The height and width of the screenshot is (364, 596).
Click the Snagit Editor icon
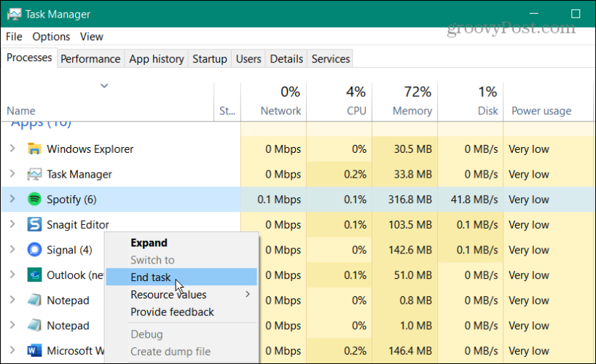[34, 224]
